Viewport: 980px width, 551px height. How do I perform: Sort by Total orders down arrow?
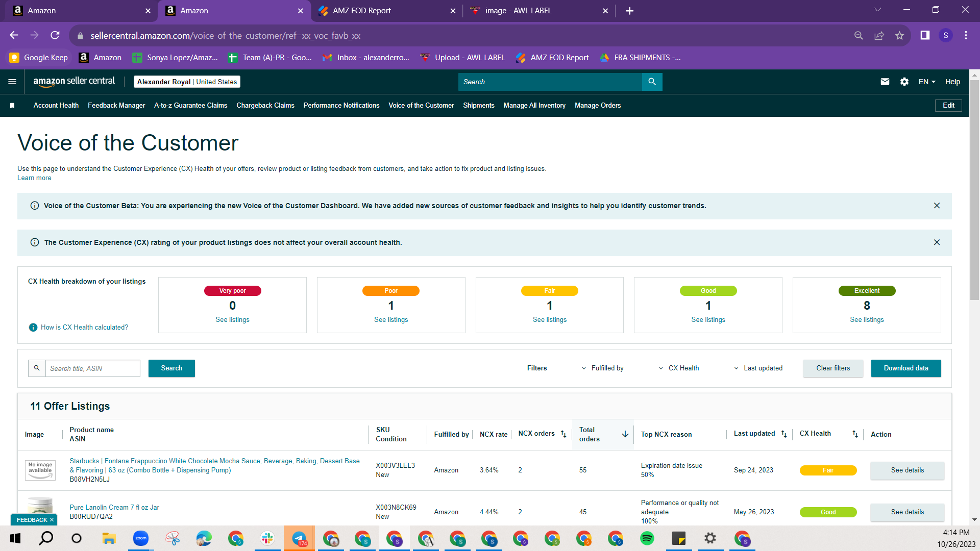[x=625, y=434]
